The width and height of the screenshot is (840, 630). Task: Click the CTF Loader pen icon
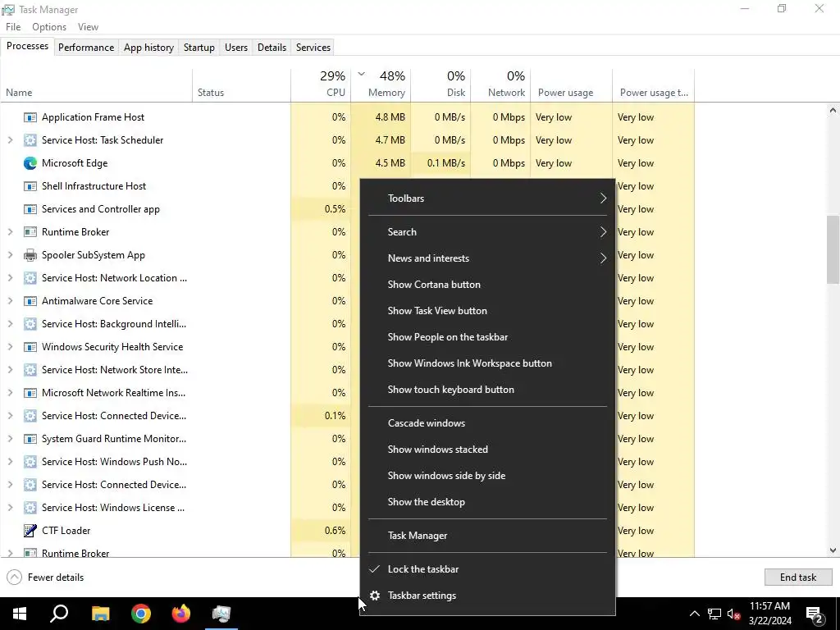[30, 531]
